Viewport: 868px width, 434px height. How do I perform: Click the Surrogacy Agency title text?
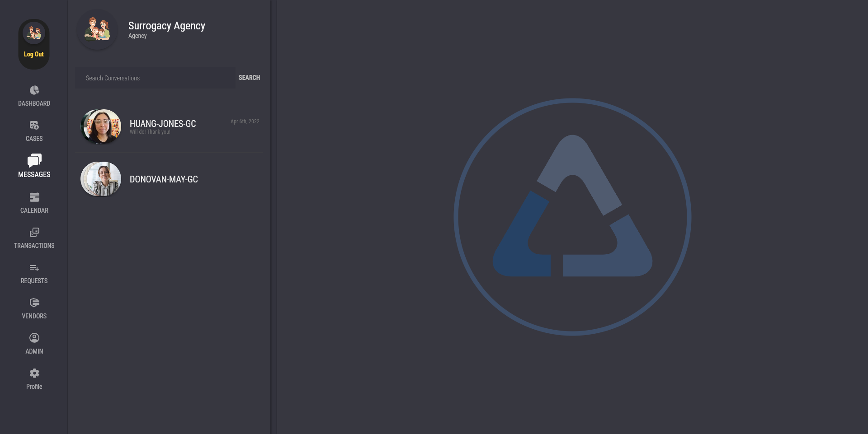pos(166,26)
